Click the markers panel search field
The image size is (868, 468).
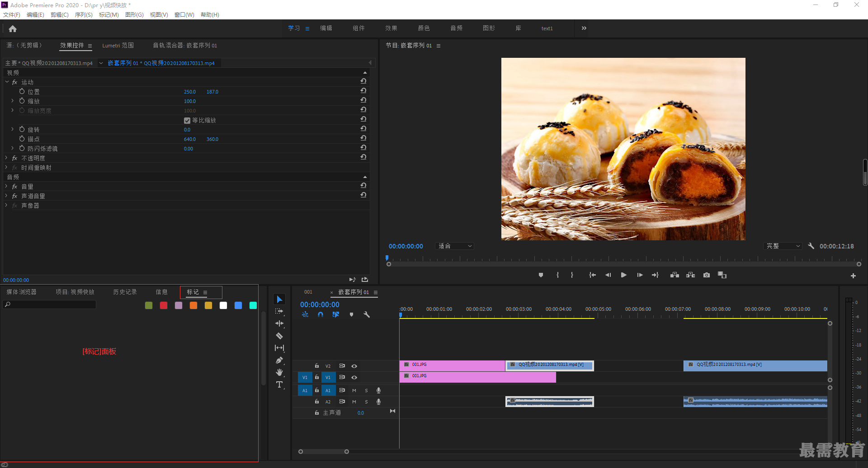point(50,304)
